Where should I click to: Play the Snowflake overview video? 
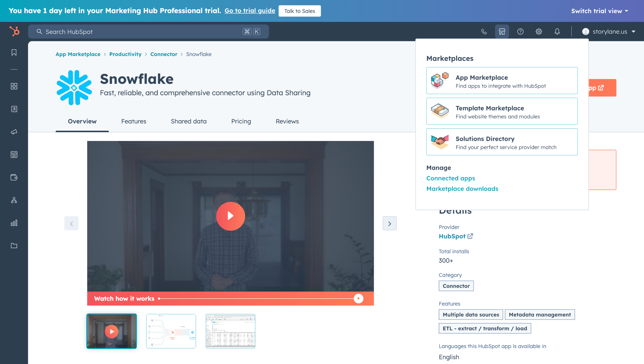click(x=230, y=216)
